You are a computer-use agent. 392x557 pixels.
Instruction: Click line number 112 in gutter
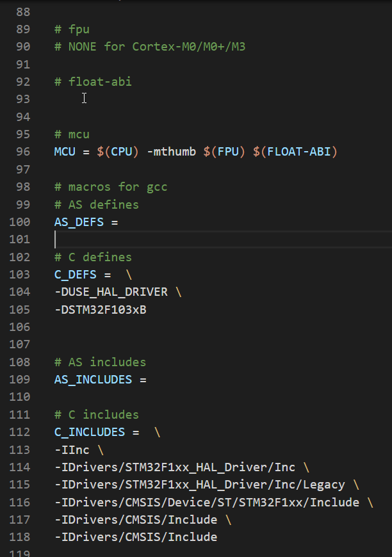click(x=20, y=432)
